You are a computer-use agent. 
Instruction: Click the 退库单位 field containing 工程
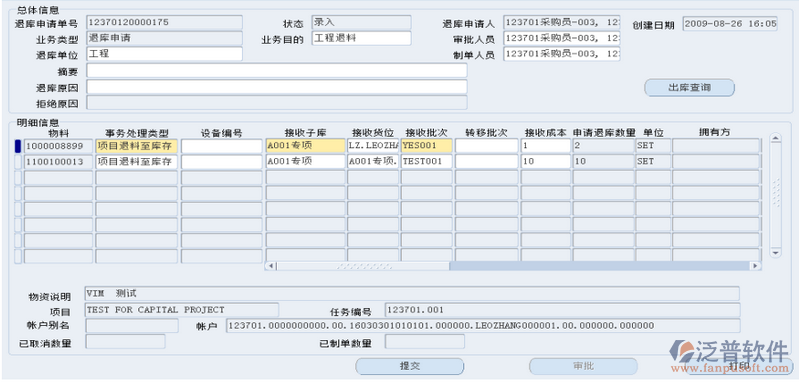(164, 54)
